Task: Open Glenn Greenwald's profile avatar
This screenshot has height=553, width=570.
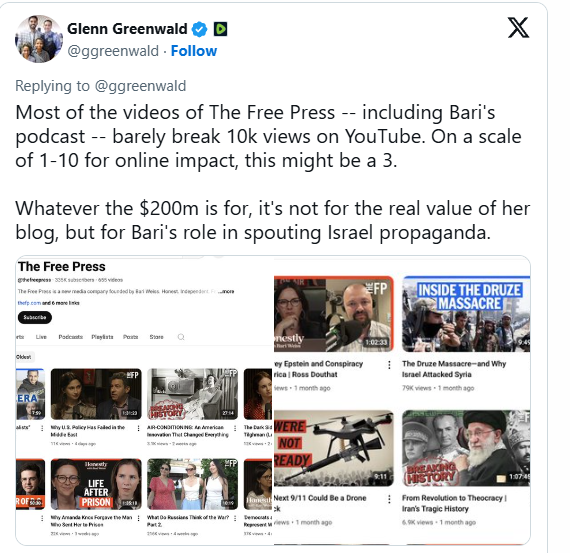Action: click(x=39, y=39)
